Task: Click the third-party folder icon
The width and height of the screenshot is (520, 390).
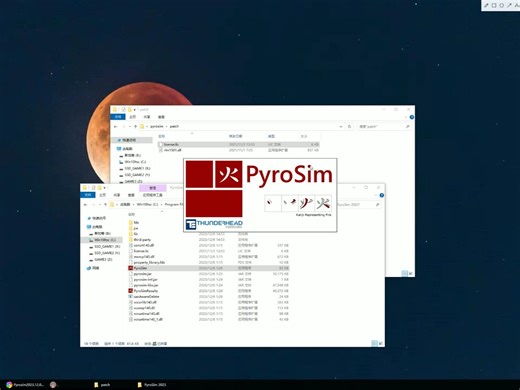Action: point(131,239)
